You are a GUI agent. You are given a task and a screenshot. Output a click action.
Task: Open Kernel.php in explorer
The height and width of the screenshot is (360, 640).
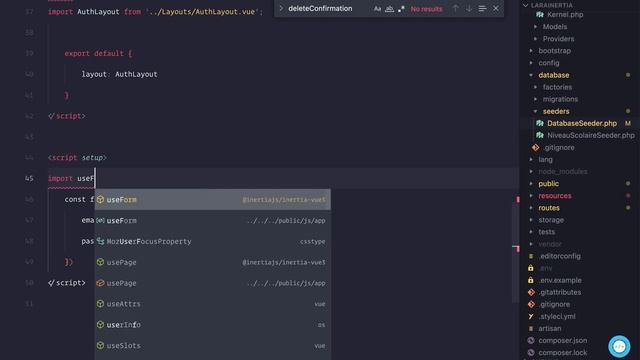click(x=565, y=15)
